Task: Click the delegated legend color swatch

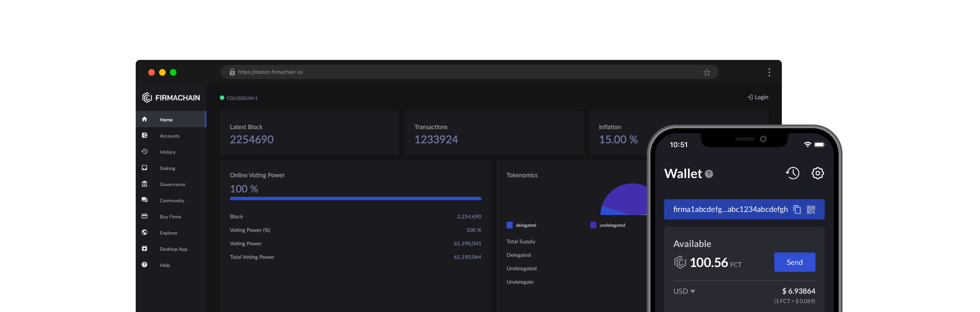Action: point(509,225)
